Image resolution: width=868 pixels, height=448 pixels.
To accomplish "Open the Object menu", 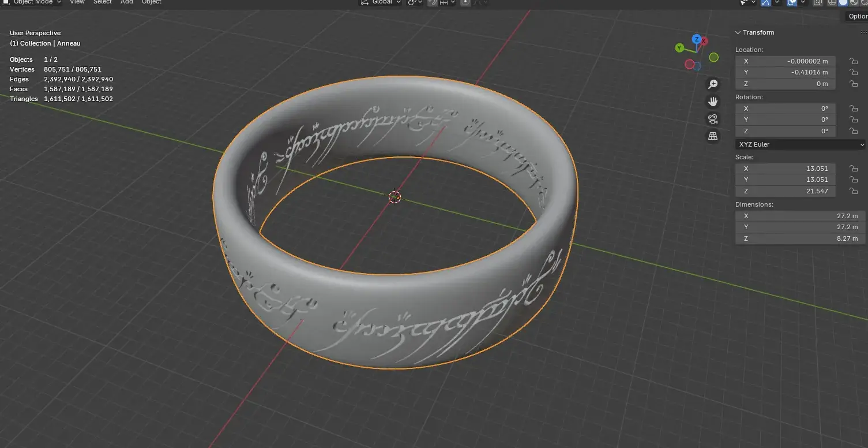I will 152,2.
